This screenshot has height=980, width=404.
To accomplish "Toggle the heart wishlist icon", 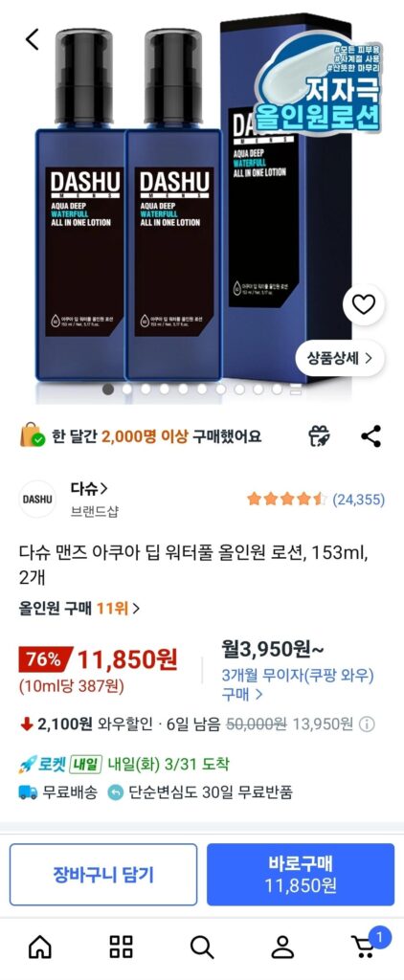I will tap(364, 304).
